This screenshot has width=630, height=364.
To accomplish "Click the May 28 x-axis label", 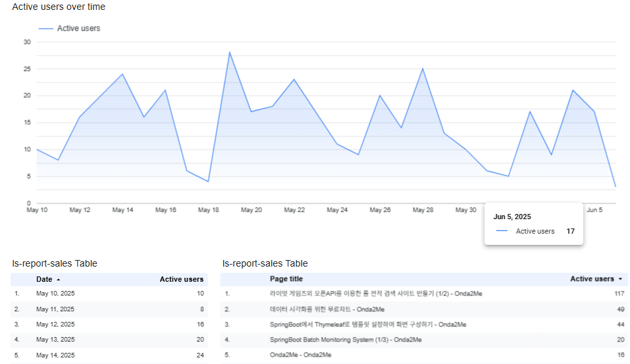I will 423,210.
